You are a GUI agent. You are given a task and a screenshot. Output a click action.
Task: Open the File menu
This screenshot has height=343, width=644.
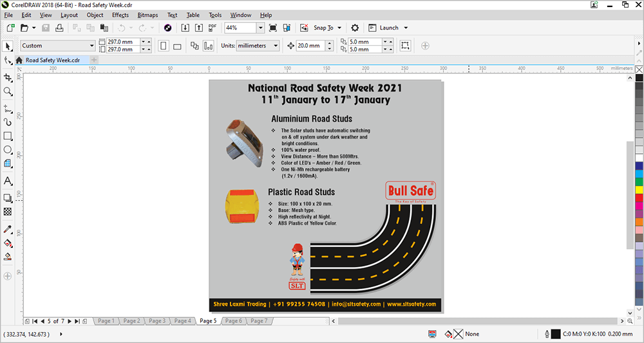8,15
